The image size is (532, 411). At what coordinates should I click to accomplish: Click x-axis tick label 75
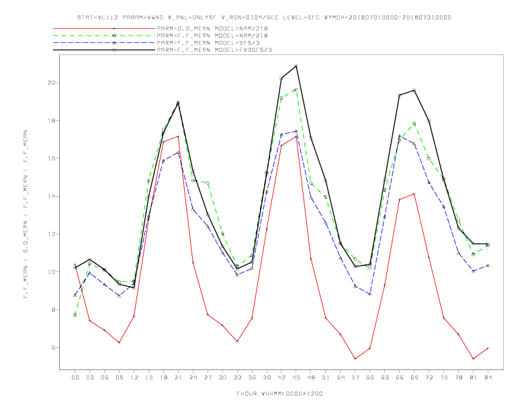tap(444, 377)
